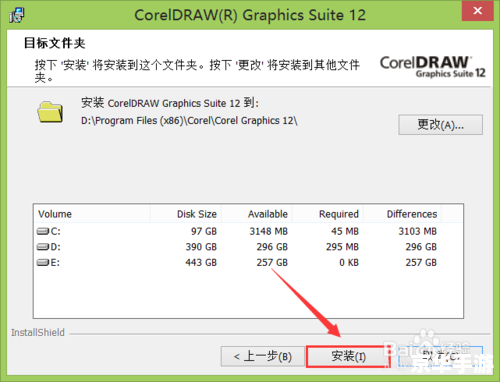500x382 pixels.
Task: Select the install path text D:\Program Files (x86)\Corel\Corel Graphics 12\
Action: 189,121
